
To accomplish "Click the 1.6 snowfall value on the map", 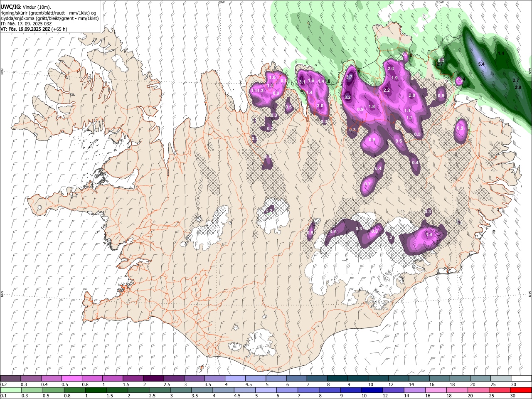I will click(310, 80).
